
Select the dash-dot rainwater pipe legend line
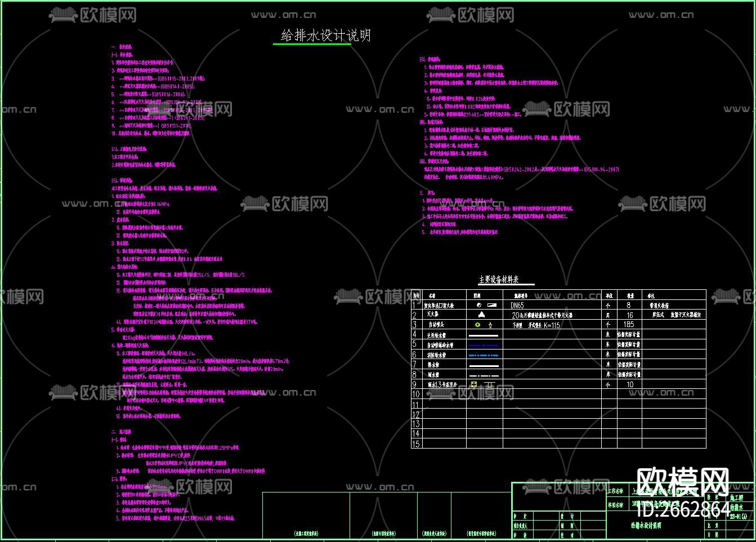click(484, 375)
